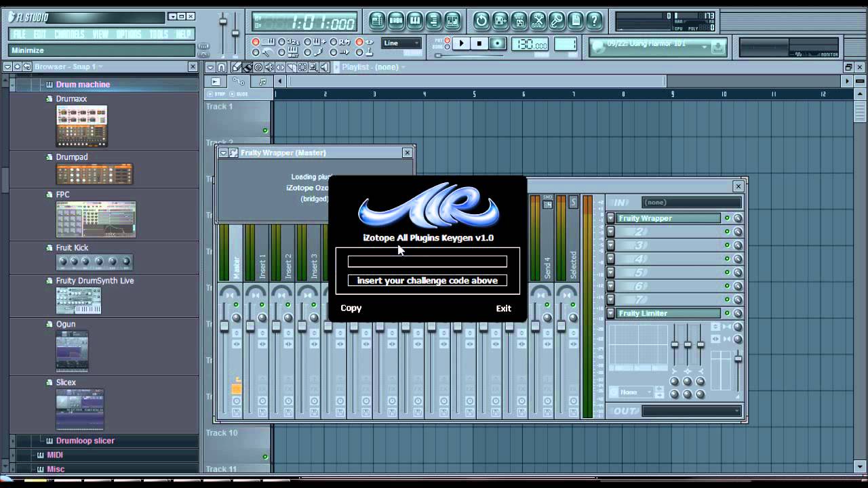Click the microphone recording icon
This screenshot has width=868, height=488.
[556, 20]
